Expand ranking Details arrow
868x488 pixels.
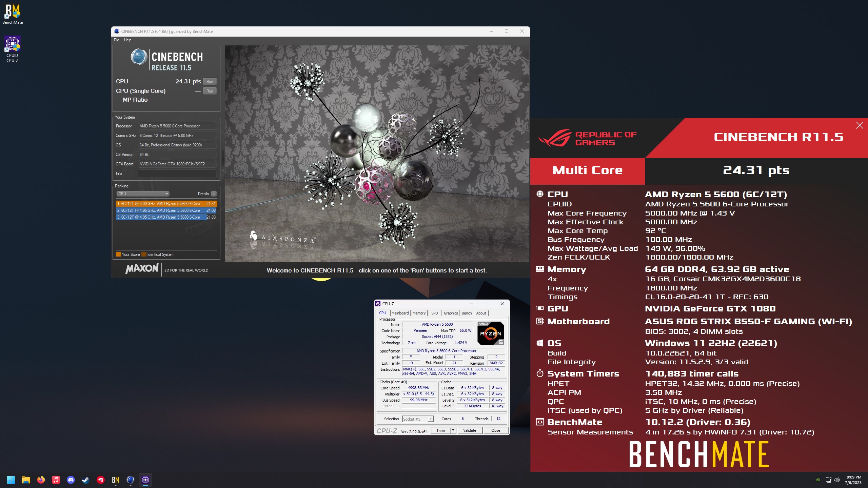(x=214, y=194)
